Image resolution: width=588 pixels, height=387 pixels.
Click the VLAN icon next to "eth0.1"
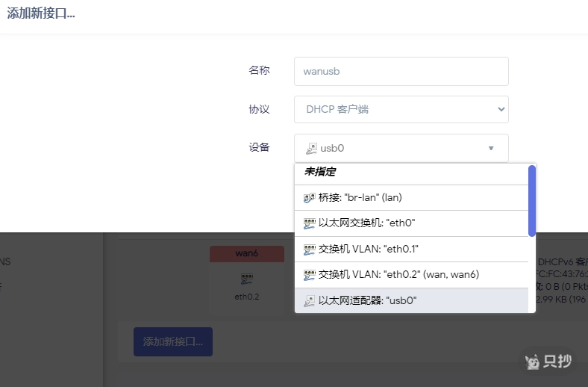click(310, 250)
